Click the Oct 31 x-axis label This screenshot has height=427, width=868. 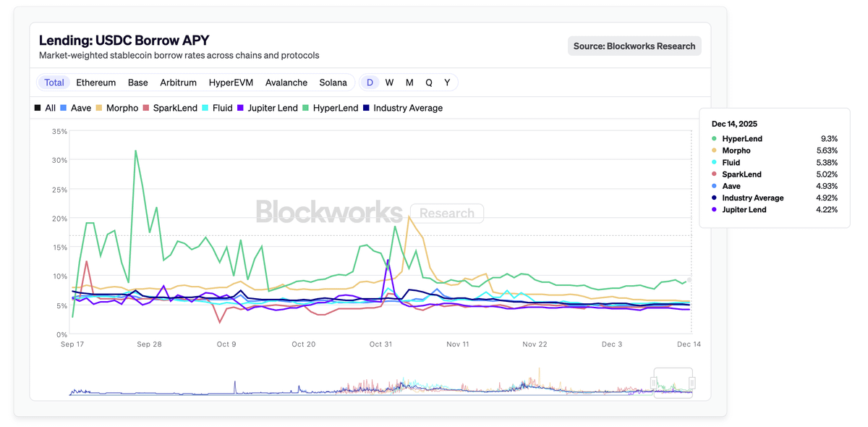point(380,344)
